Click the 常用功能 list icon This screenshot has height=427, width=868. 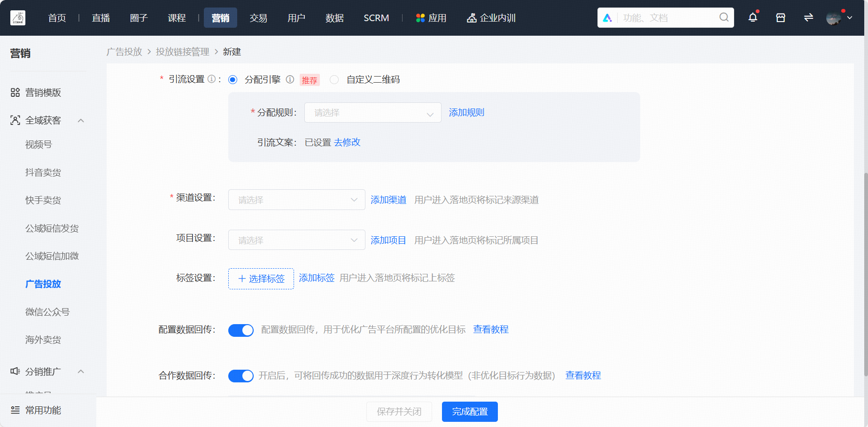(15, 410)
